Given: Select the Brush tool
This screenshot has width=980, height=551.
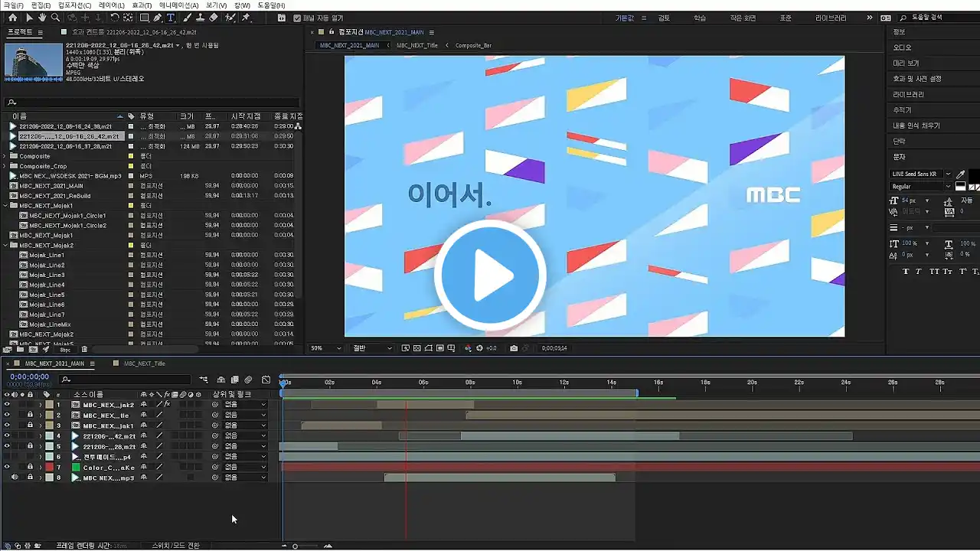Looking at the screenshot, I should tap(187, 18).
